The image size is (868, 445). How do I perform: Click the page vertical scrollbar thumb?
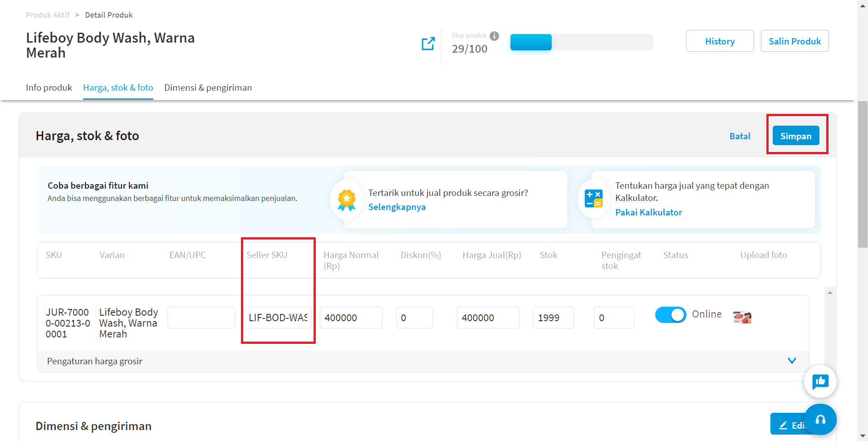863,174
